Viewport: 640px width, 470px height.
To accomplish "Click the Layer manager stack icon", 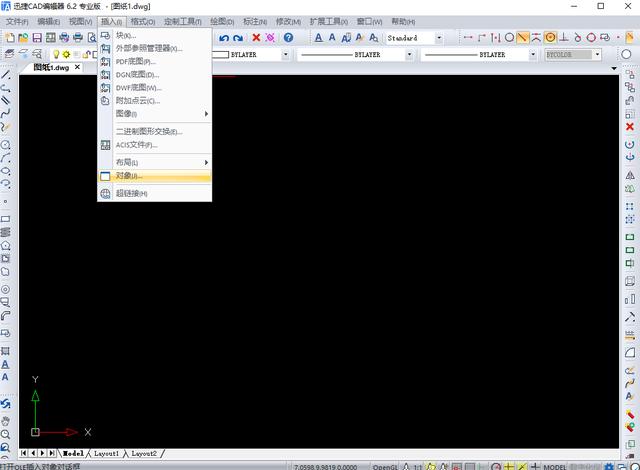I will [x=9, y=54].
